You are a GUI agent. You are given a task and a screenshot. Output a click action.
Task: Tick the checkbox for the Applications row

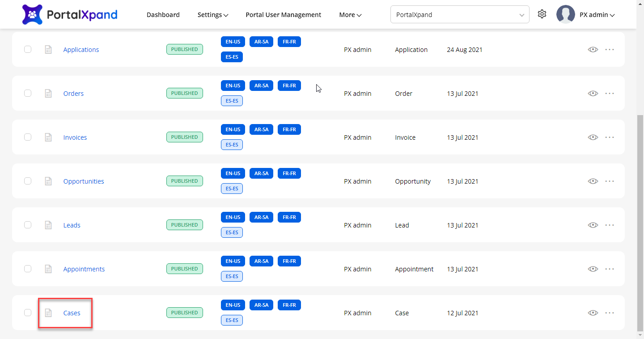[x=28, y=50]
